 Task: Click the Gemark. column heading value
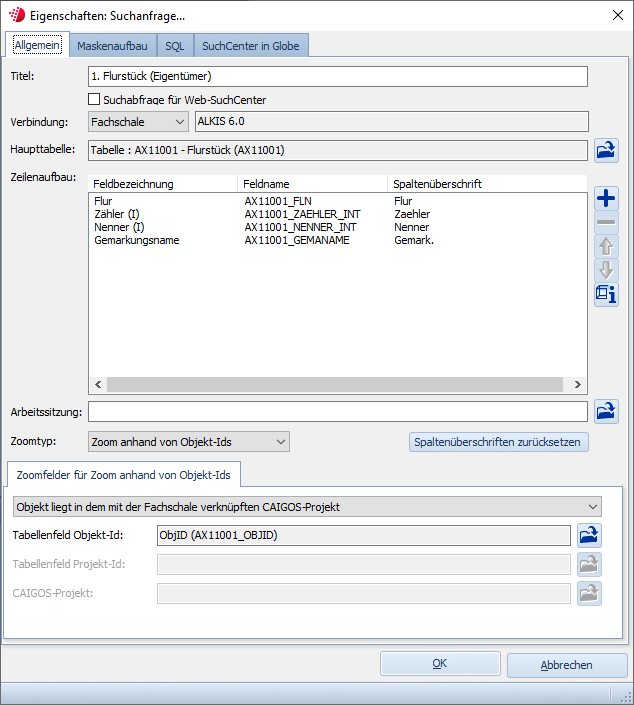click(414, 240)
